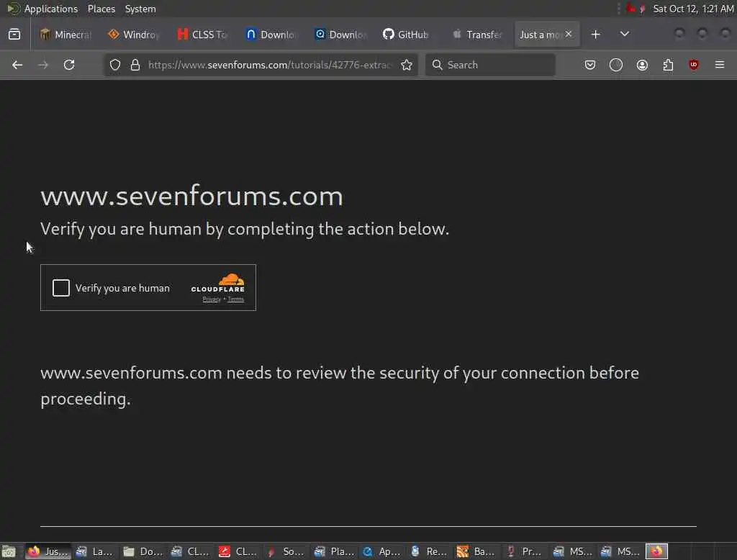The image size is (737, 560).
Task: Switch to the Windroy tab
Action: (x=133, y=35)
